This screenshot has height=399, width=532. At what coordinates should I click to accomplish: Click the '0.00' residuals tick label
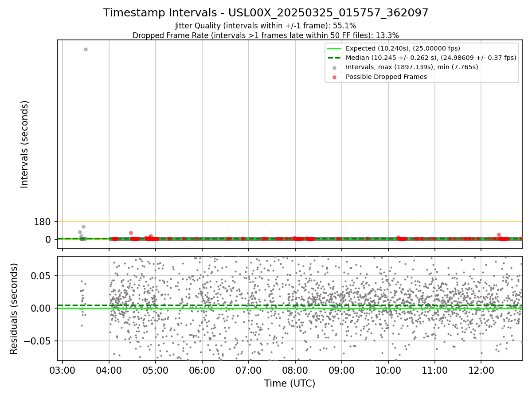pyautogui.click(x=41, y=308)
